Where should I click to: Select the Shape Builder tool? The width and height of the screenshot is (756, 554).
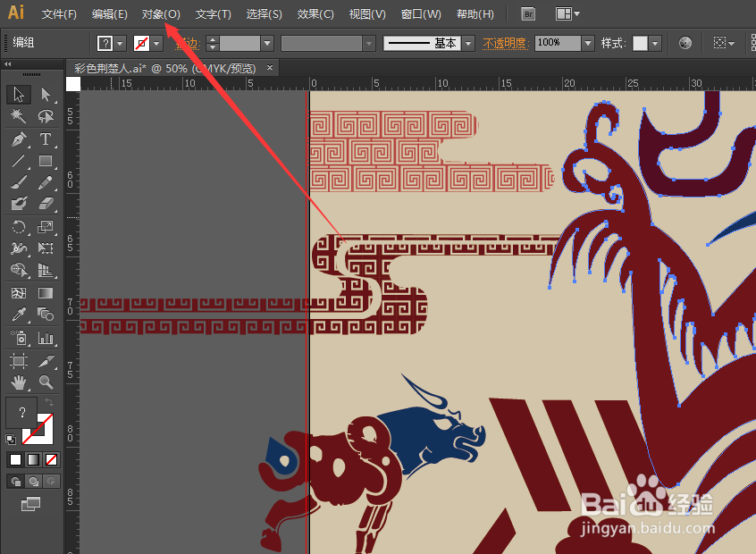pos(19,270)
